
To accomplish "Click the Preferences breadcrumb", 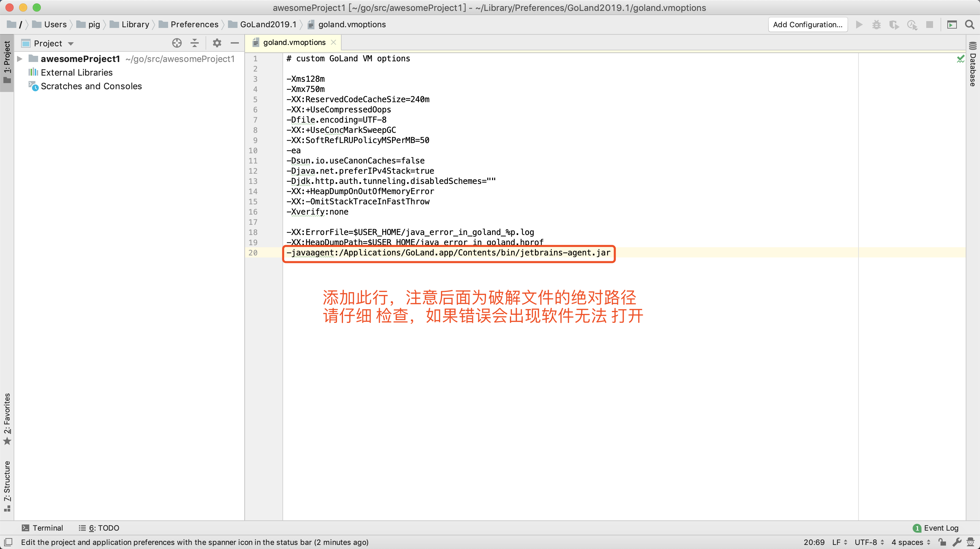I will pos(189,25).
